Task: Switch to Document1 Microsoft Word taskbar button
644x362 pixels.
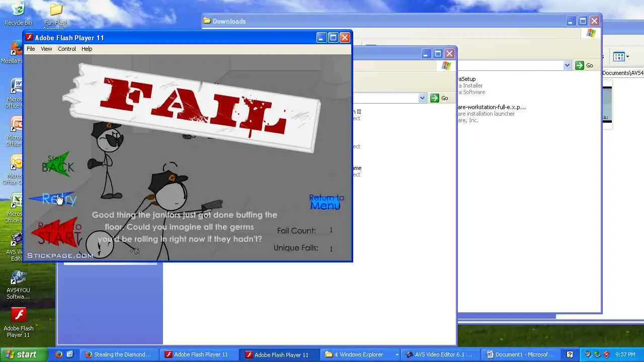Action: tap(521, 354)
